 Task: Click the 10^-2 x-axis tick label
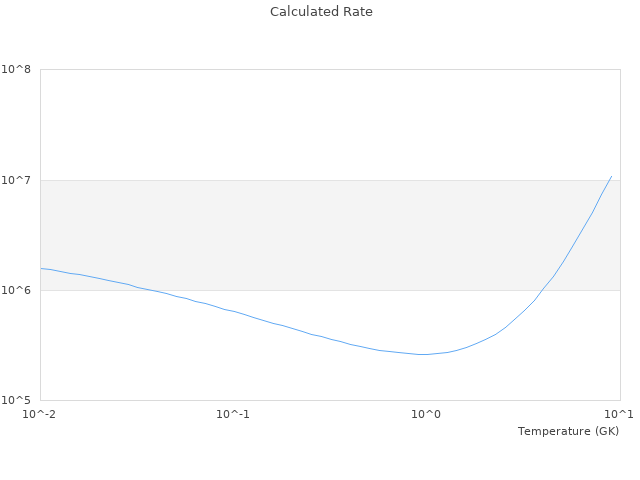pyautogui.click(x=40, y=415)
